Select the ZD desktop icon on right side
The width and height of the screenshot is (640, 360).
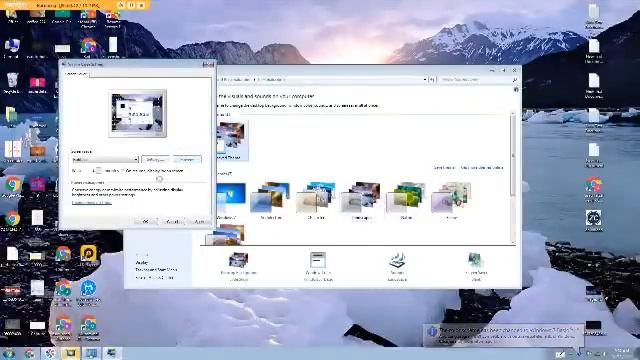593,221
